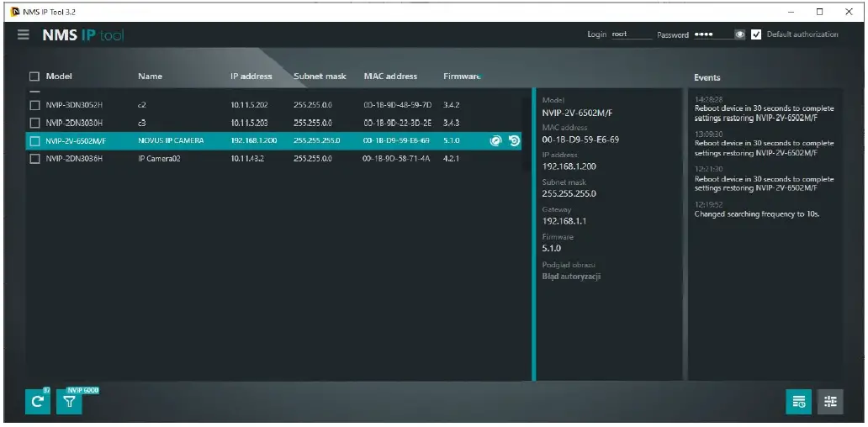The image size is (868, 427).
Task: Select device name c2
Action: pos(141,105)
